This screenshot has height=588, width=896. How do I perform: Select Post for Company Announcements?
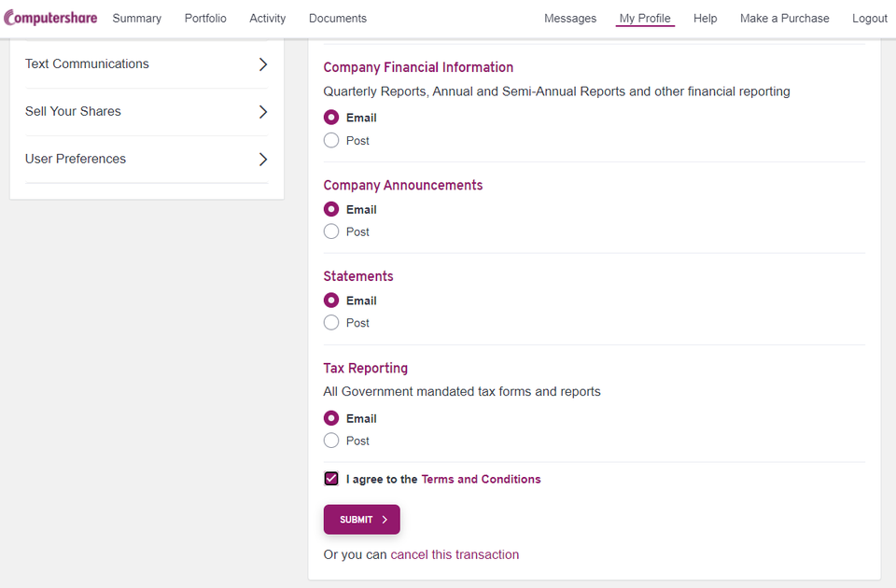coord(331,231)
